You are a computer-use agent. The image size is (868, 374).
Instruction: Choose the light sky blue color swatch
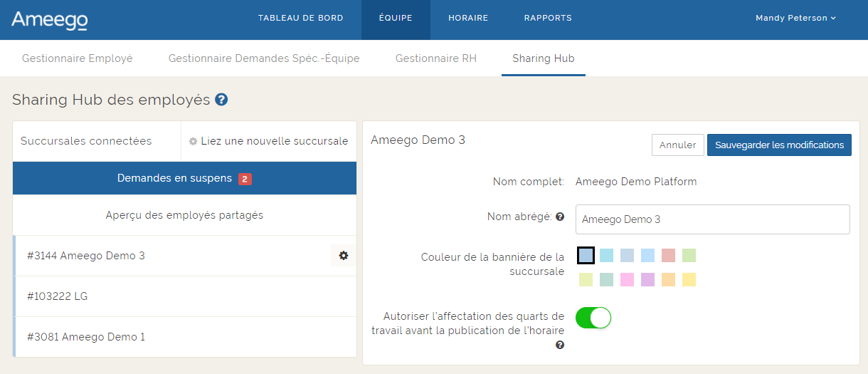[647, 255]
